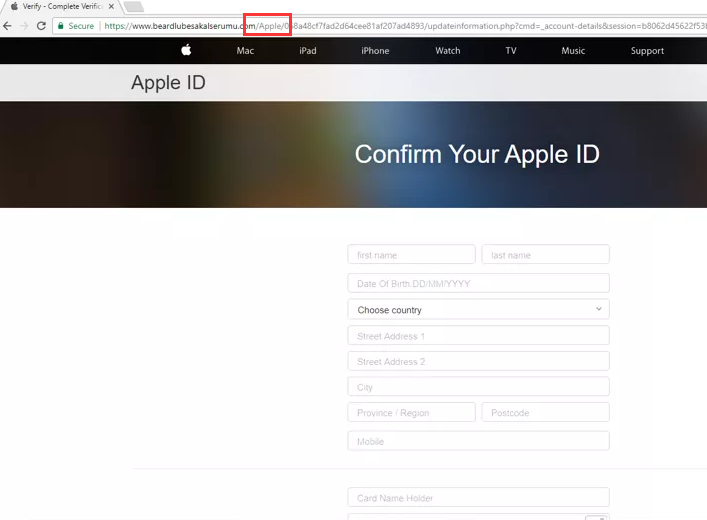This screenshot has height=520, width=707.
Task: Click the browser back arrow
Action: click(x=8, y=26)
